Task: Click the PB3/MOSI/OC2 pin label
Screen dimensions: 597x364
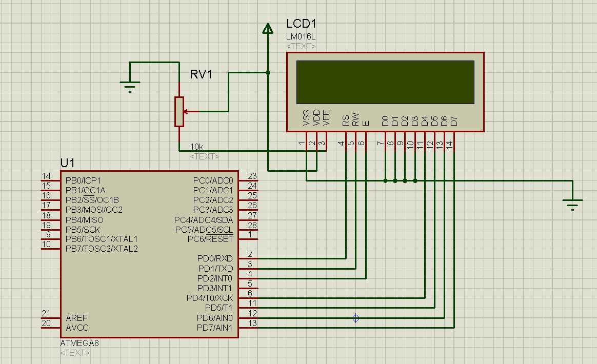Action: tap(94, 210)
